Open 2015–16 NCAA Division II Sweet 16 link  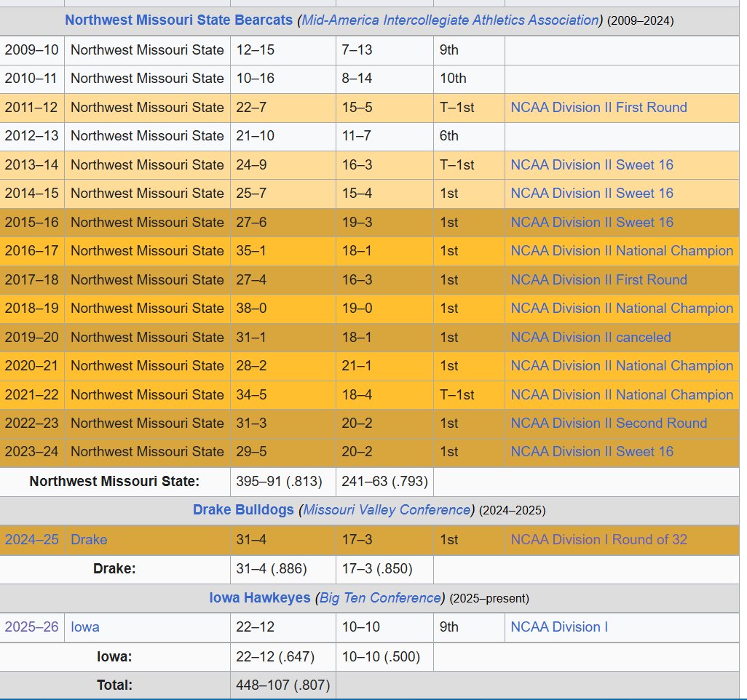pyautogui.click(x=592, y=223)
